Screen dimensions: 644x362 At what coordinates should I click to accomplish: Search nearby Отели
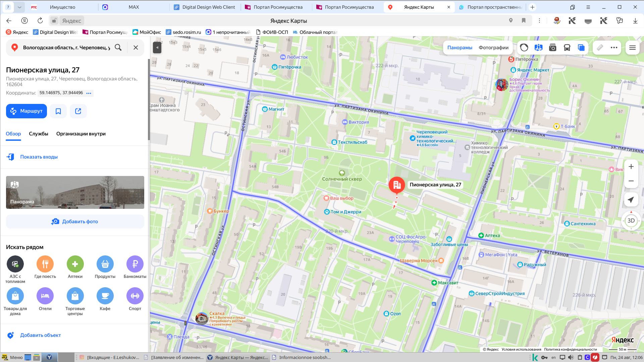pyautogui.click(x=45, y=299)
